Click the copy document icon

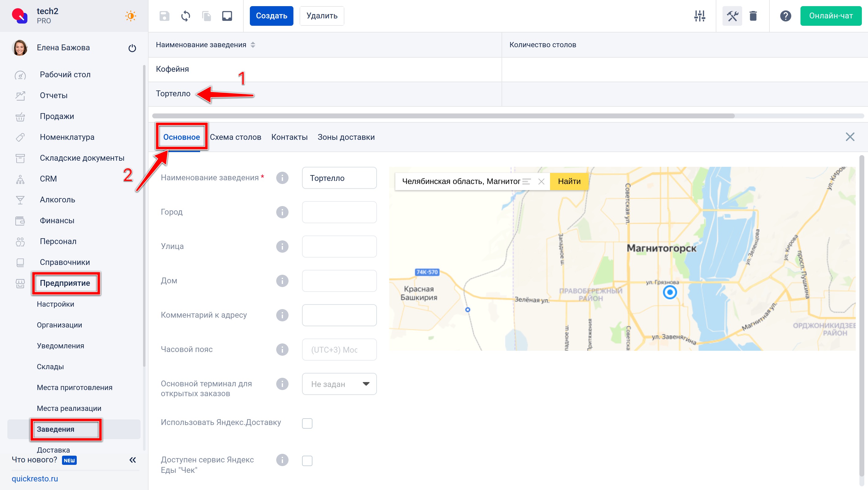tap(207, 16)
